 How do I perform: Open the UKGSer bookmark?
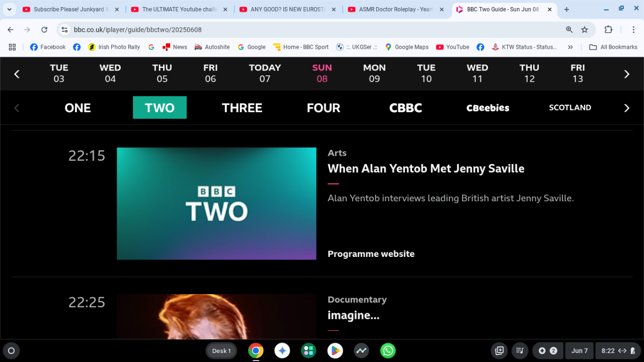click(357, 47)
